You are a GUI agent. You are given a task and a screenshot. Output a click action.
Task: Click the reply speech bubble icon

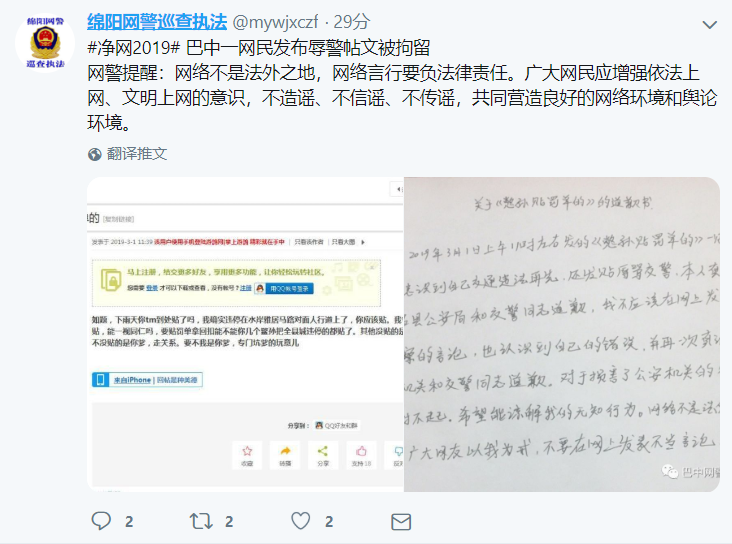tap(101, 521)
